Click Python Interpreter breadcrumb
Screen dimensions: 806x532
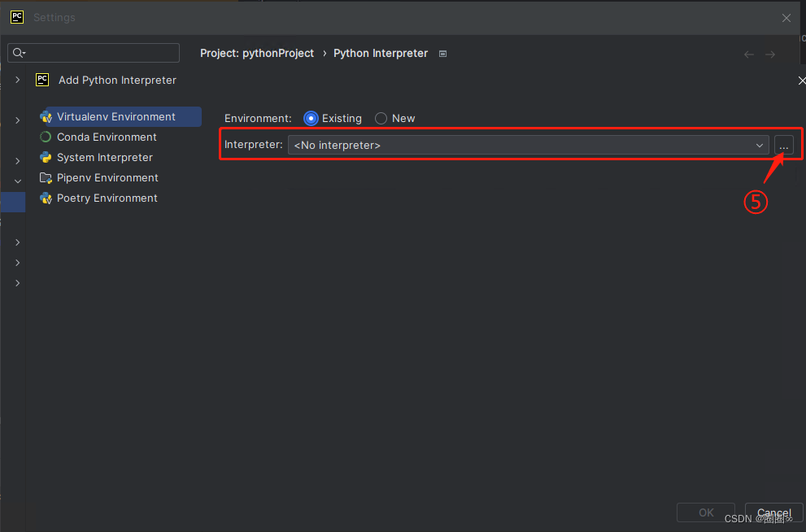pyautogui.click(x=381, y=54)
